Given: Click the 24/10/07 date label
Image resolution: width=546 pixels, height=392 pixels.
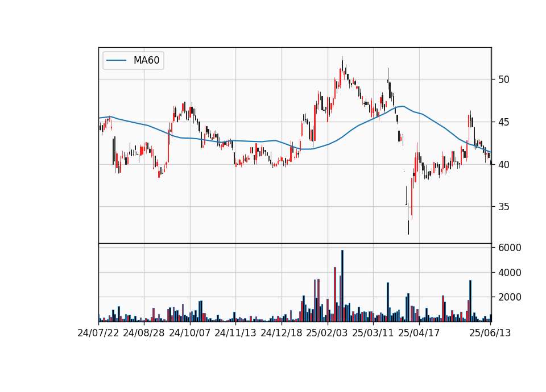Looking at the screenshot, I should 190,333.
